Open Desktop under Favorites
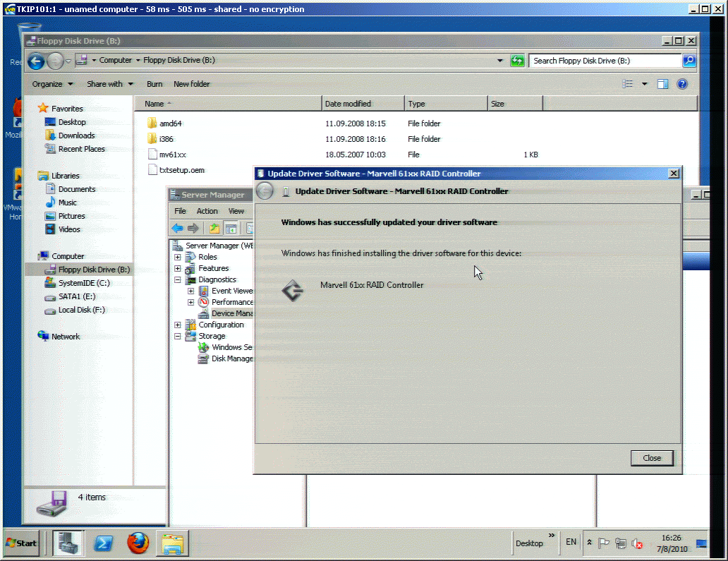Image resolution: width=728 pixels, height=561 pixels. (x=66, y=122)
